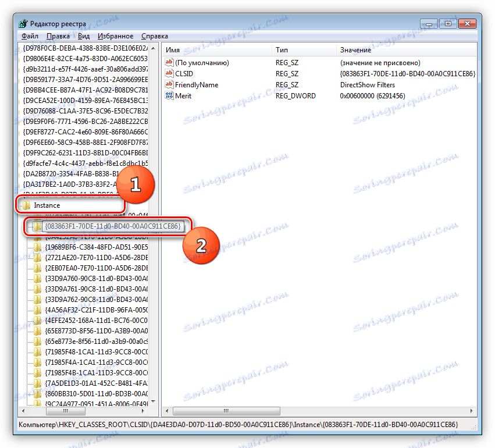Select key {083863F1-70DE-11d0-BD40-00A0C911CE86} in tree
Viewport: 495px width, 448px height.
113,226
